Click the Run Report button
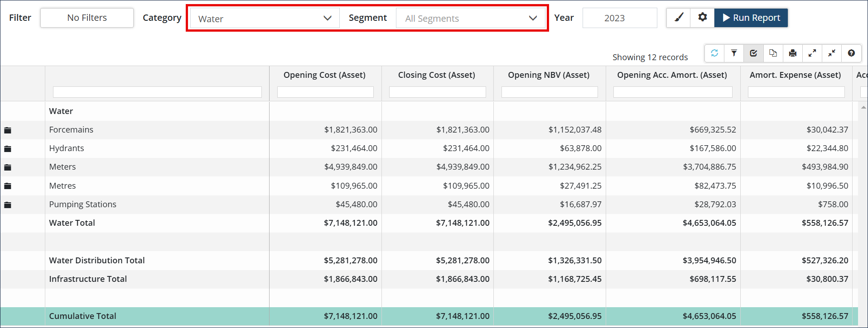Viewport: 868px width, 328px height. coord(751,18)
